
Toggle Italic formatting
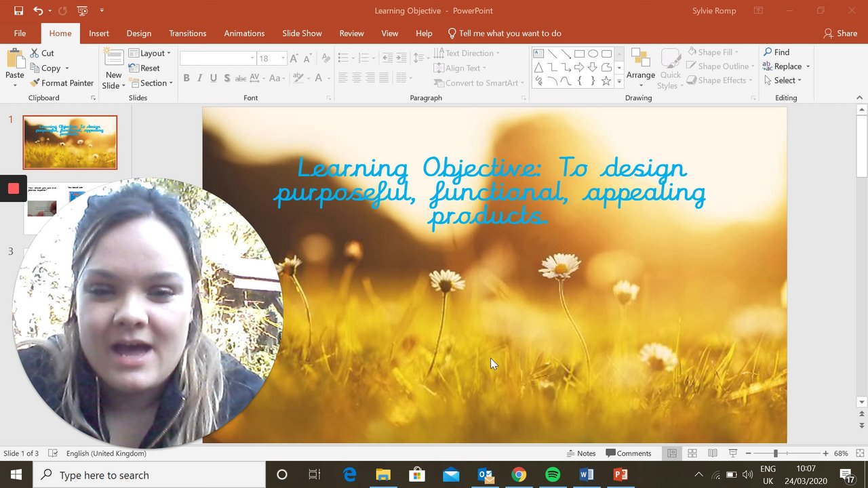pos(200,79)
